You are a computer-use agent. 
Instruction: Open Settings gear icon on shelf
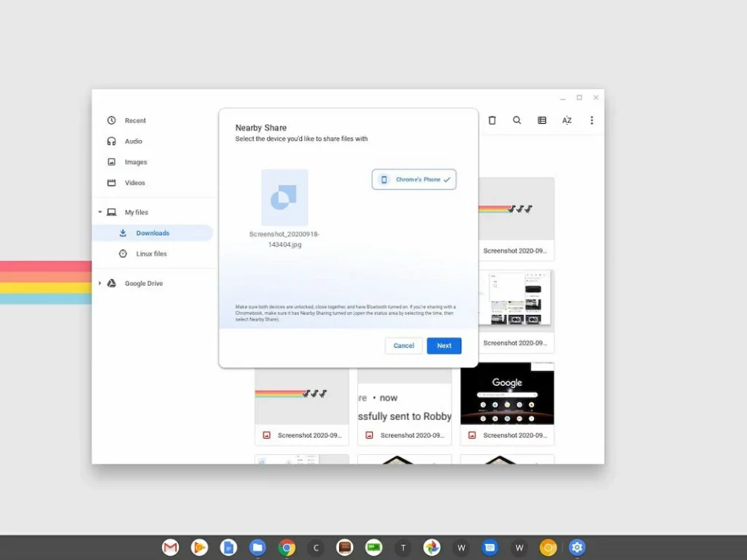pos(577,548)
